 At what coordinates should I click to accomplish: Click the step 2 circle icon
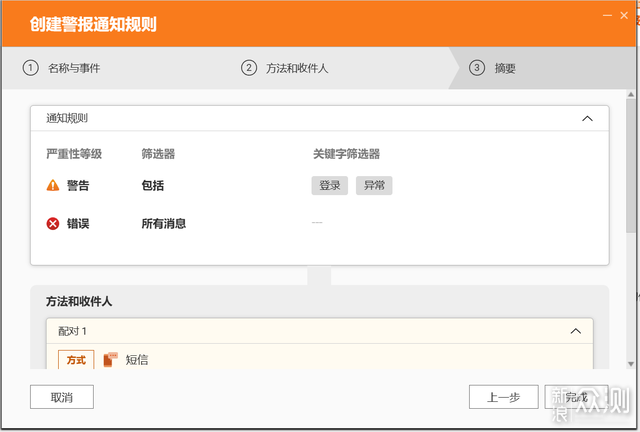[x=249, y=68]
